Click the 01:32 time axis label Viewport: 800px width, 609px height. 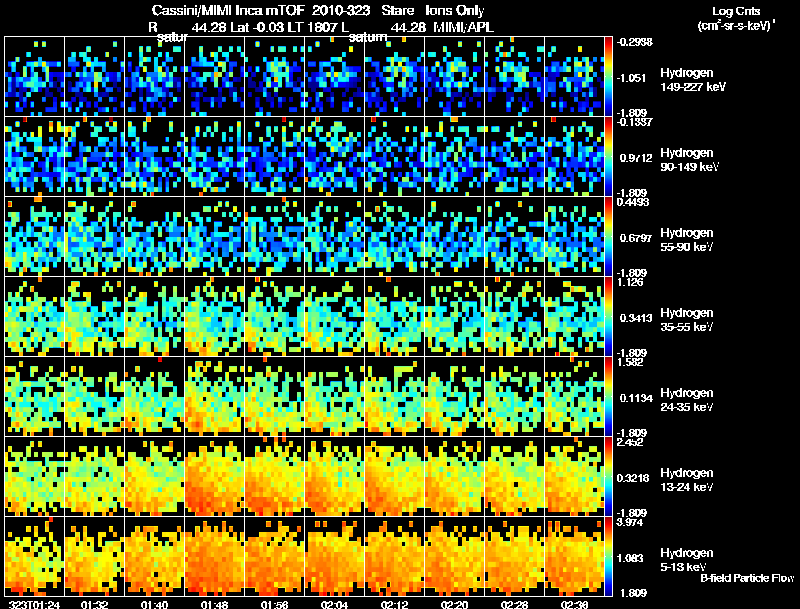pos(94,605)
